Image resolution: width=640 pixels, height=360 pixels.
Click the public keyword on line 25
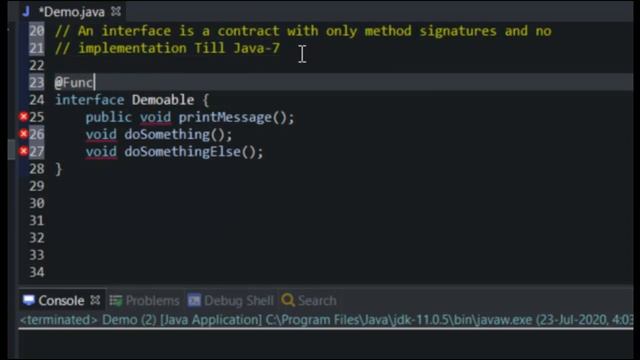tap(109, 118)
